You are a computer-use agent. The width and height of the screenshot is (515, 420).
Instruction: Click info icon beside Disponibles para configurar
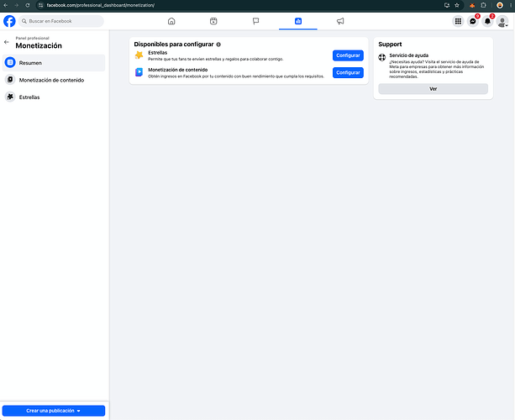(218, 45)
